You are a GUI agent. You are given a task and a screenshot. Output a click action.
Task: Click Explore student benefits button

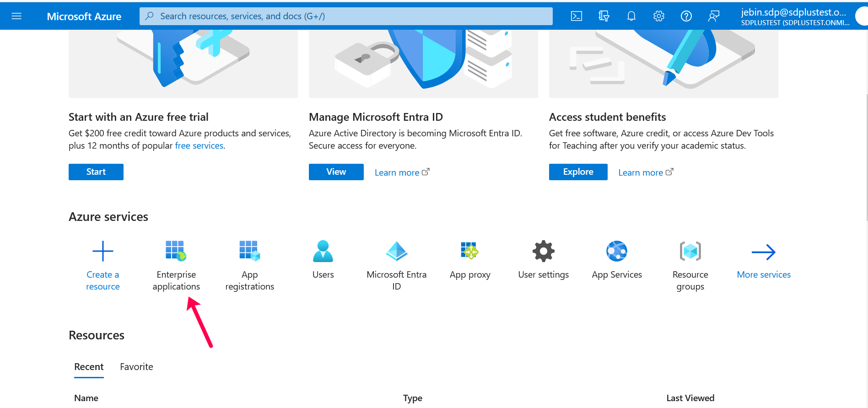click(578, 172)
